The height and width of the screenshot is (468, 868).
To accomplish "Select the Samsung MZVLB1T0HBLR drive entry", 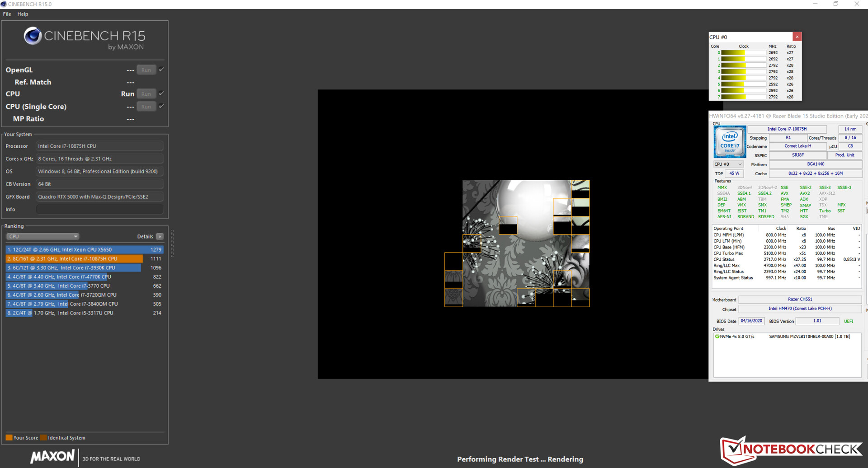I will [x=787, y=337].
